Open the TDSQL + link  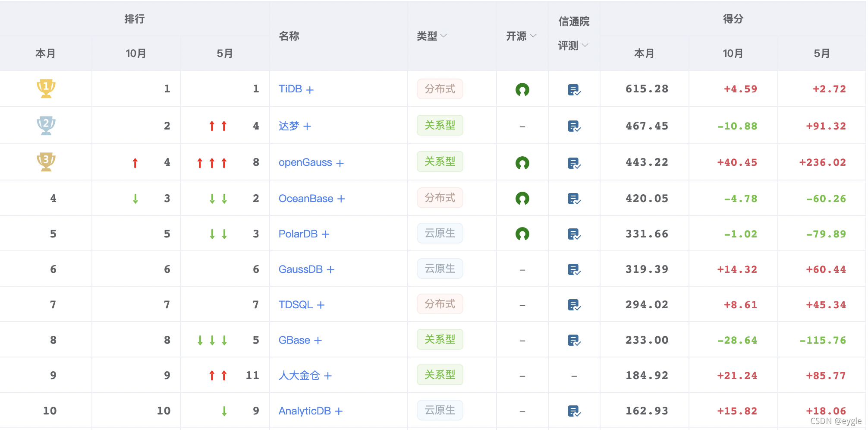[x=301, y=305]
